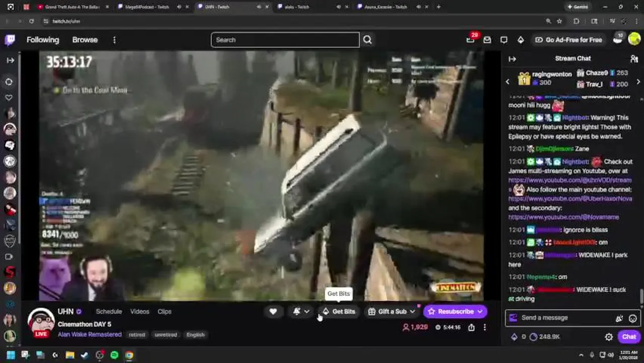This screenshot has height=363, width=644.
Task: Open the Windows Start menu
Action: point(10,355)
